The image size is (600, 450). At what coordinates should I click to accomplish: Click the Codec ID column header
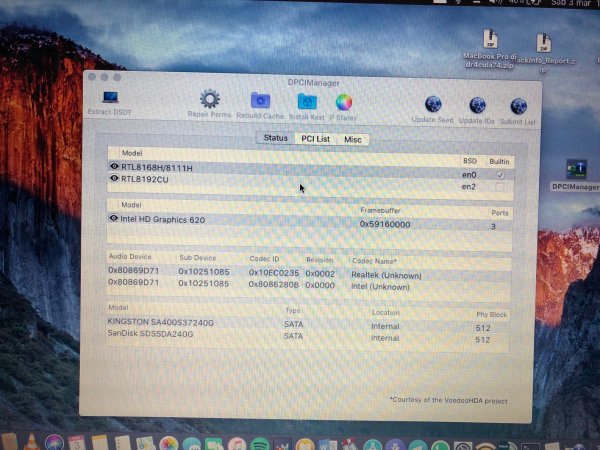264,259
